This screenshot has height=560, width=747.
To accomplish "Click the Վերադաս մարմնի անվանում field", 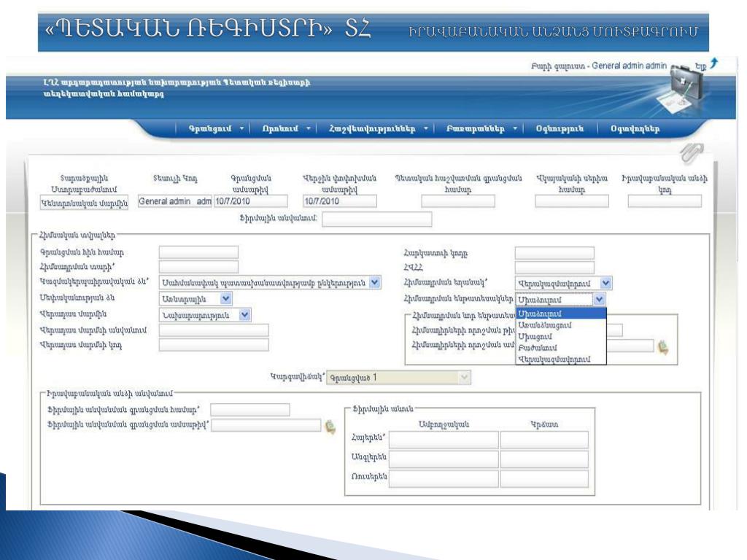I will 214,330.
